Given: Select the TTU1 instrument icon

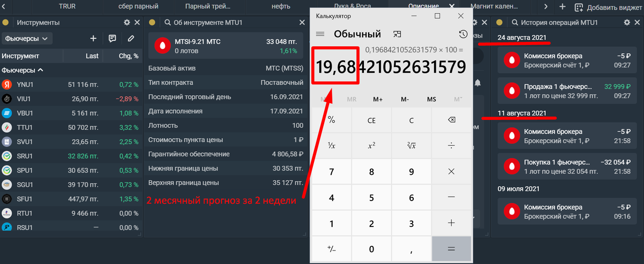Looking at the screenshot, I should (7, 127).
